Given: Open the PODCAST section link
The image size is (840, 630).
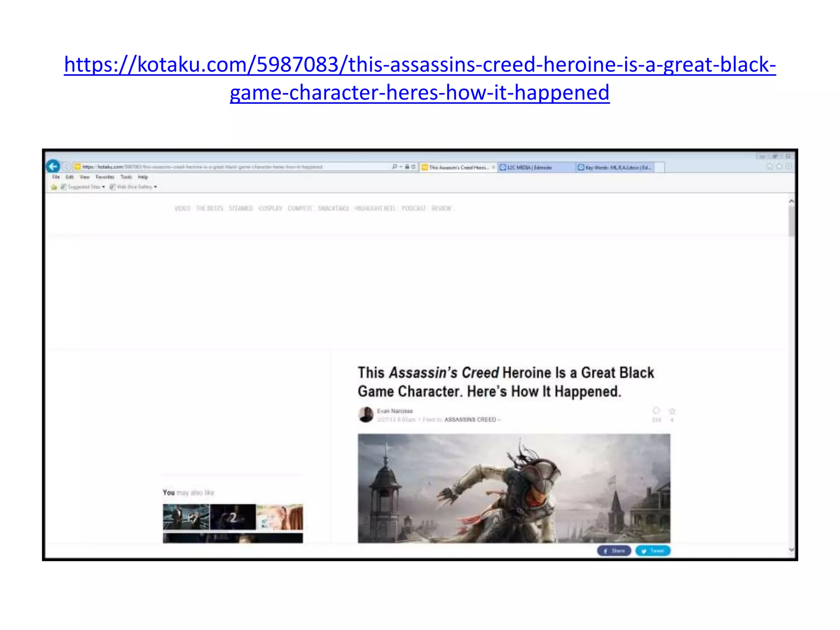Looking at the screenshot, I should pos(414,208).
